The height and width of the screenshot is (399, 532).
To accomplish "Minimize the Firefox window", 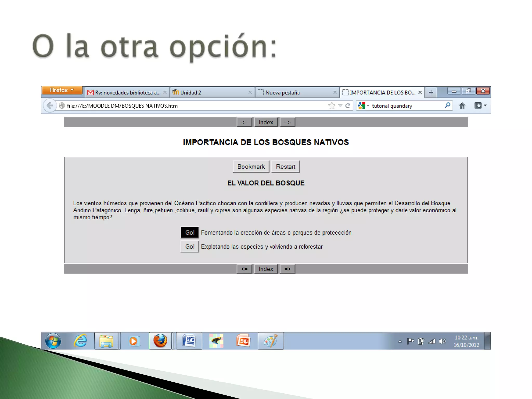I will 454,91.
